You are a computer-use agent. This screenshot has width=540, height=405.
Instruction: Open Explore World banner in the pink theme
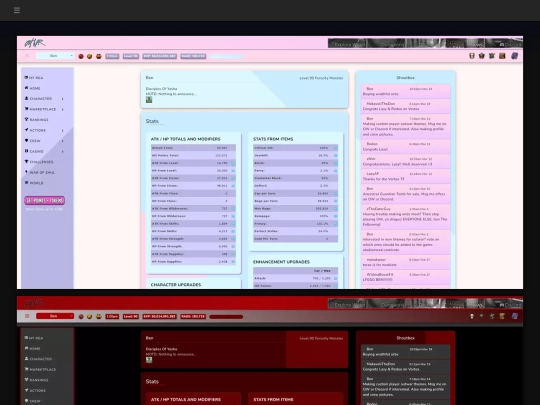point(347,44)
